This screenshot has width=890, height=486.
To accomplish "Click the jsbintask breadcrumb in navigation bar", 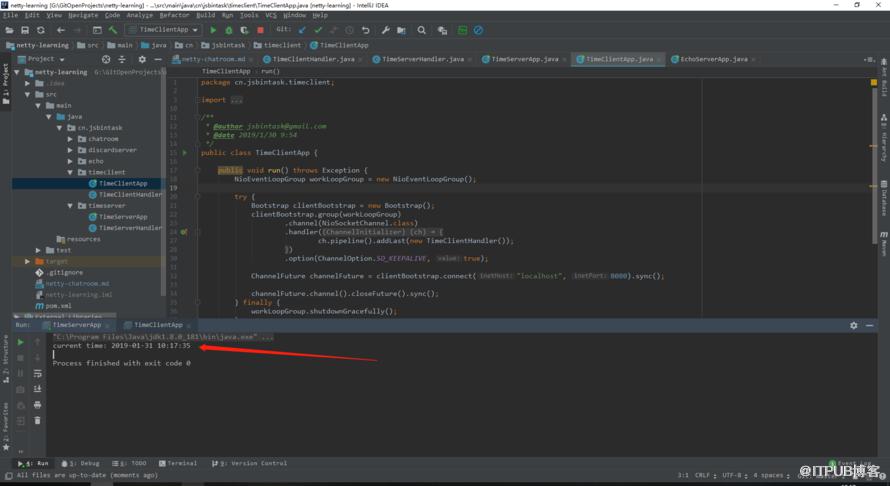I will pos(224,45).
